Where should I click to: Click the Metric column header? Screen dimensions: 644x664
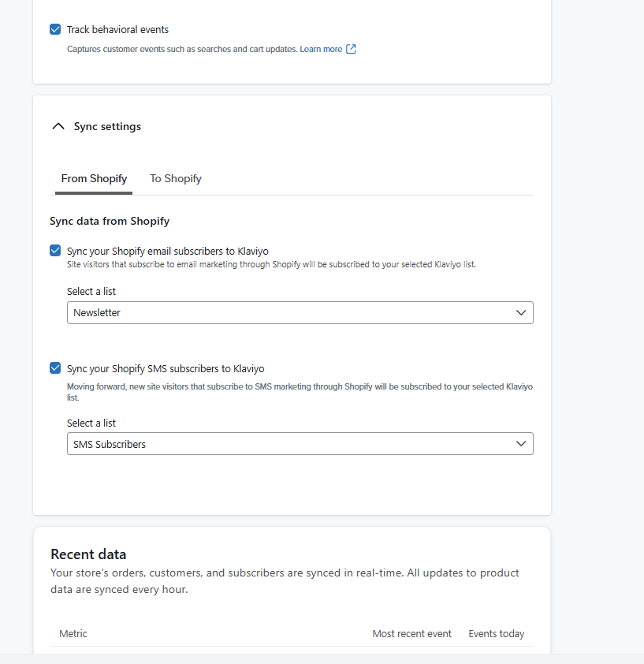click(x=73, y=633)
